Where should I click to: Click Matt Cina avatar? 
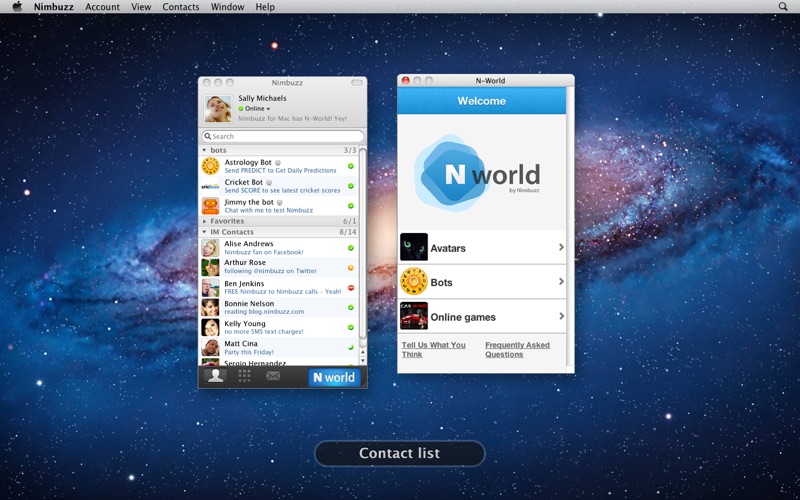point(210,347)
